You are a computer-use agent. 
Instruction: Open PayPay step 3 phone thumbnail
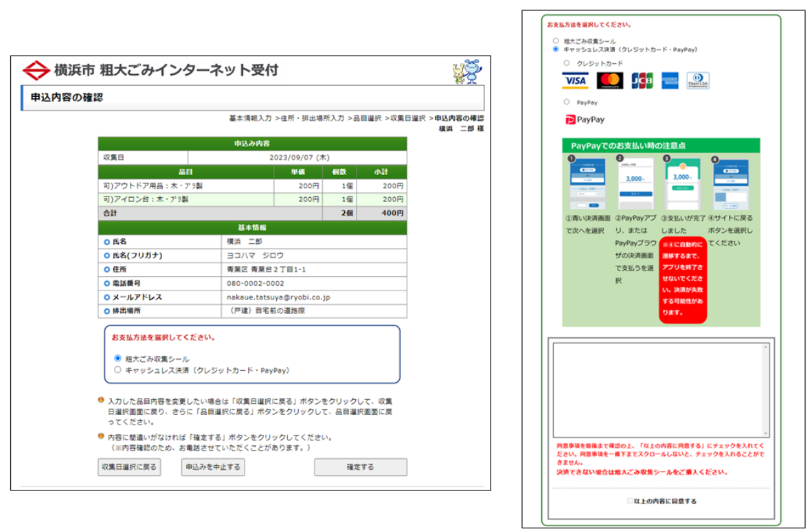(683, 184)
